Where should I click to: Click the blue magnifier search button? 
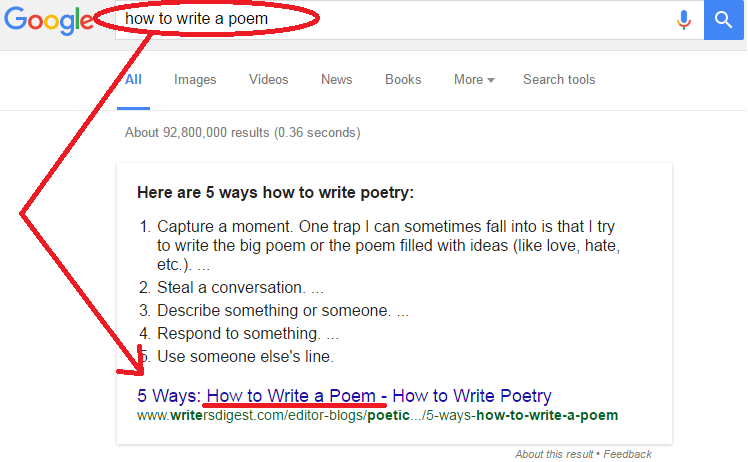click(x=723, y=20)
